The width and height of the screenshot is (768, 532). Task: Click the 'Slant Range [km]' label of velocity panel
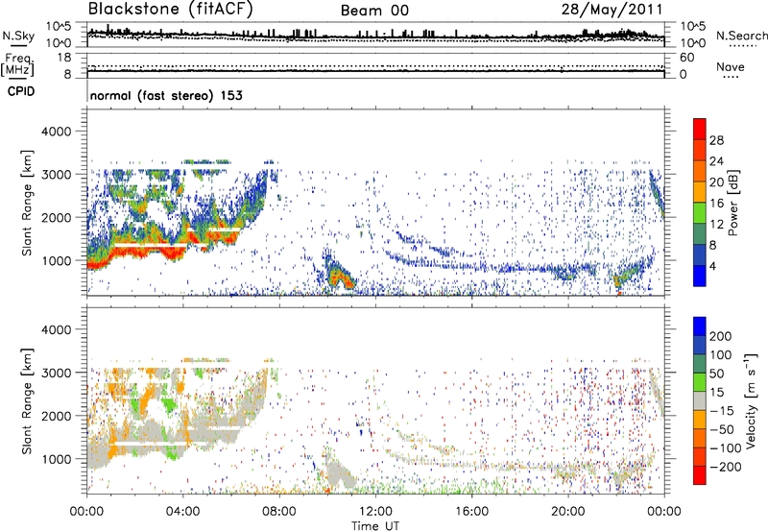point(27,400)
